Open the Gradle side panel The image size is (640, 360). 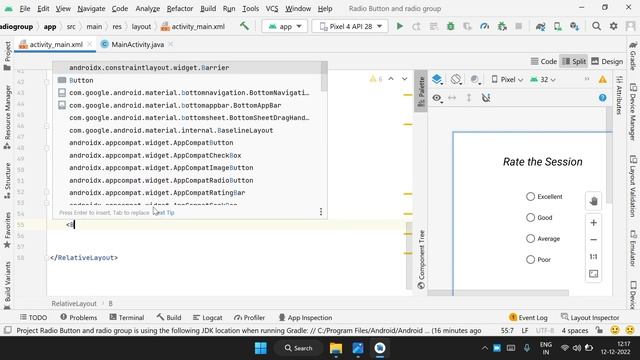[633, 55]
